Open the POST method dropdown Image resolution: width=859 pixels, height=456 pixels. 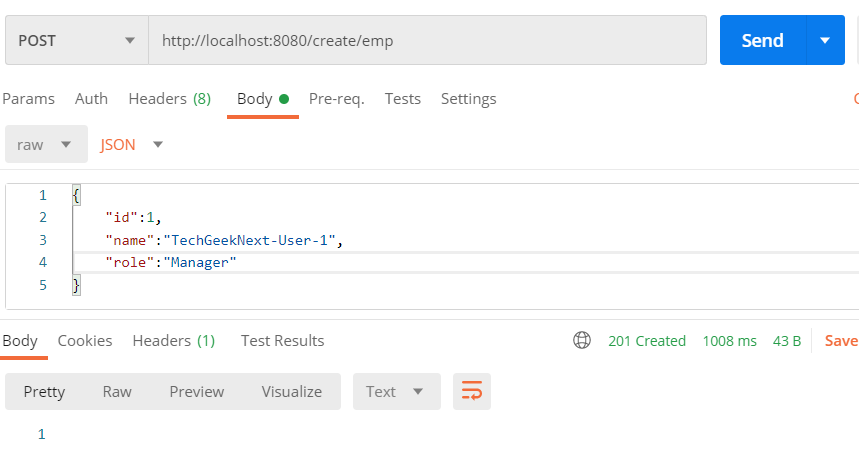(77, 40)
